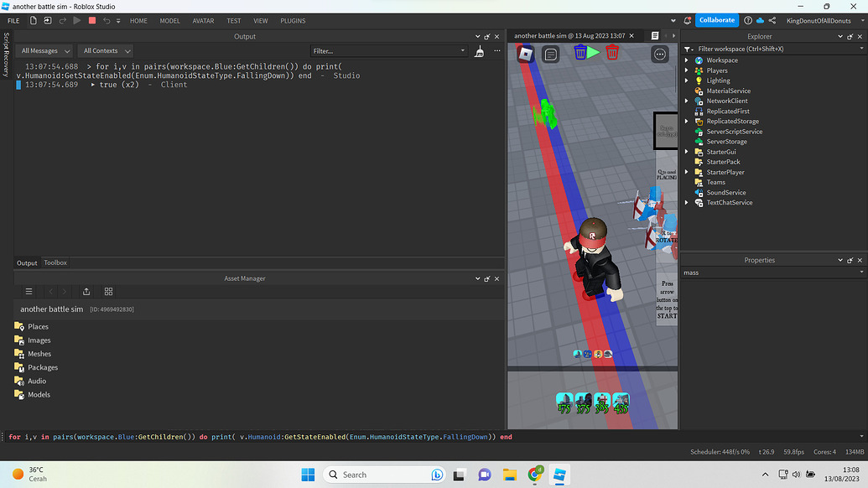
Task: Switch Asset Manager to grid view
Action: pyautogui.click(x=107, y=292)
